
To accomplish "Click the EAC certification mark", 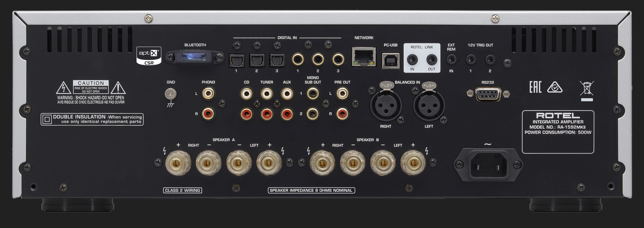I will tap(535, 87).
